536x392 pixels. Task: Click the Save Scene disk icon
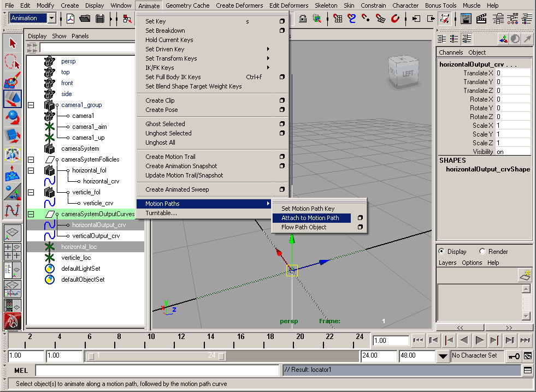pyautogui.click(x=100, y=19)
